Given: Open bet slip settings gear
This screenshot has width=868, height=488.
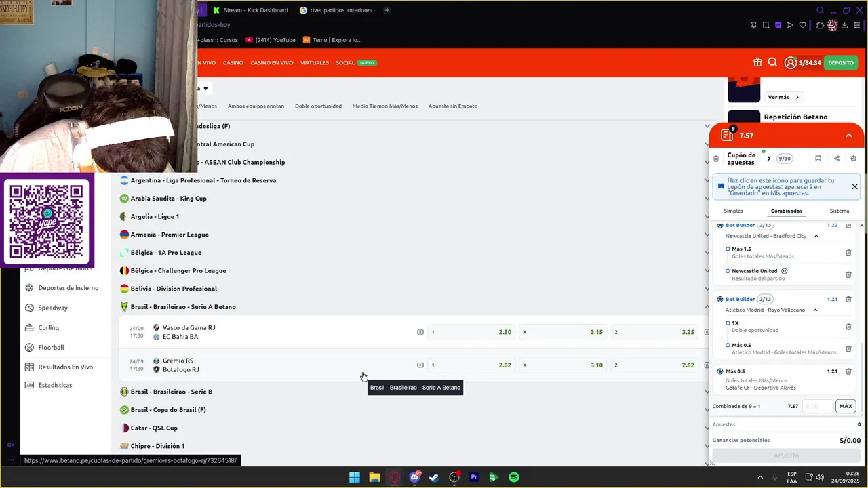Looking at the screenshot, I should [853, 159].
